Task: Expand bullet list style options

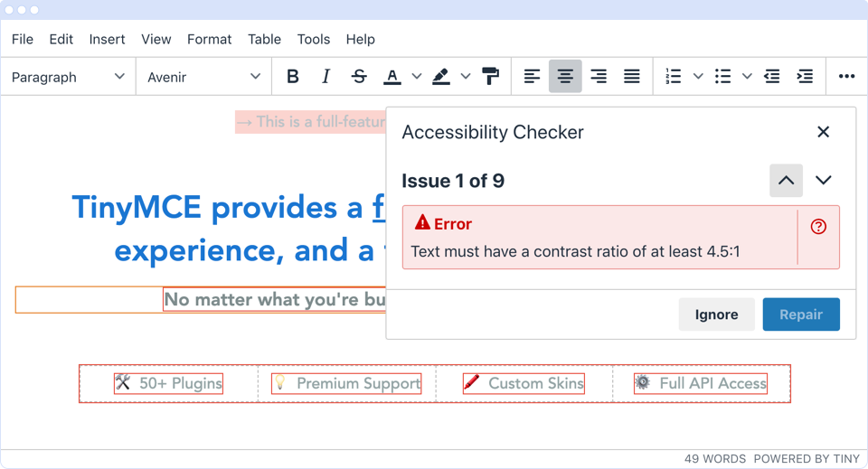Action: pyautogui.click(x=747, y=76)
